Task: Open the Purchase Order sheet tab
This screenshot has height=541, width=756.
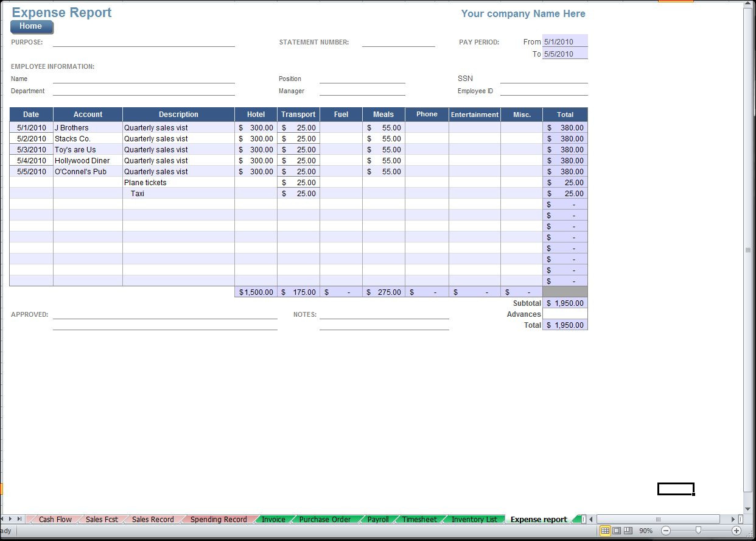Action: pos(325,520)
